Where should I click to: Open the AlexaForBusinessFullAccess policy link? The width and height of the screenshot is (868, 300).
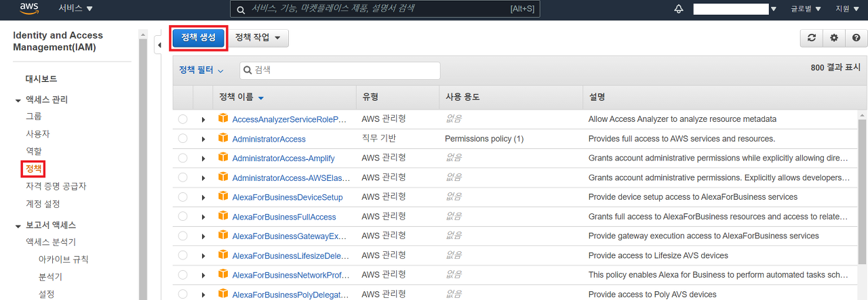tap(284, 217)
